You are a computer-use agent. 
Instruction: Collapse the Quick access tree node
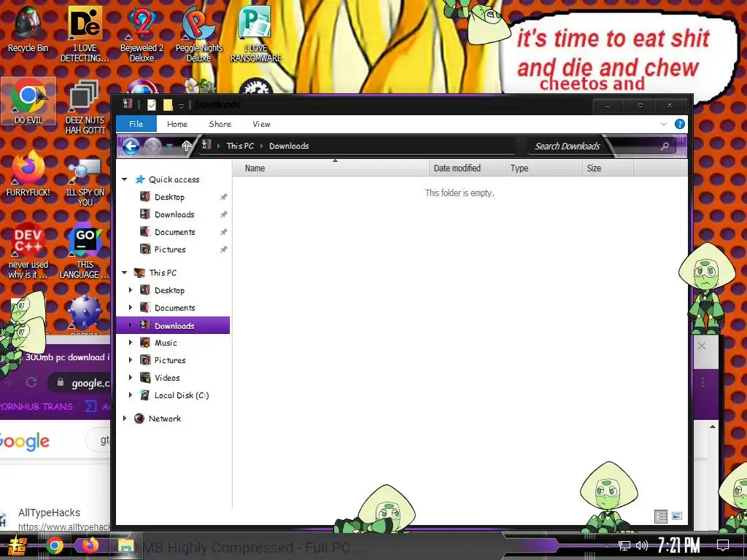pos(125,179)
